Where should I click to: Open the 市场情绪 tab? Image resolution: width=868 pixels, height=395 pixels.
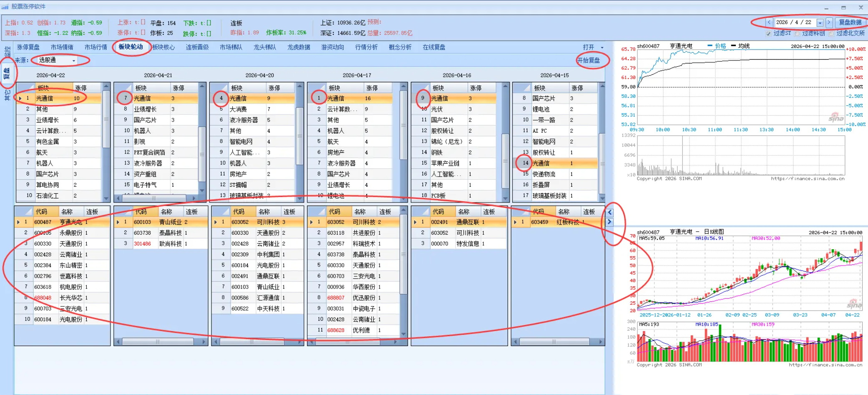pos(62,47)
